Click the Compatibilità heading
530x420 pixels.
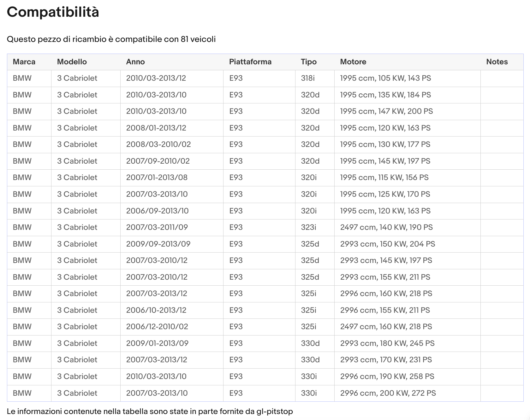53,12
